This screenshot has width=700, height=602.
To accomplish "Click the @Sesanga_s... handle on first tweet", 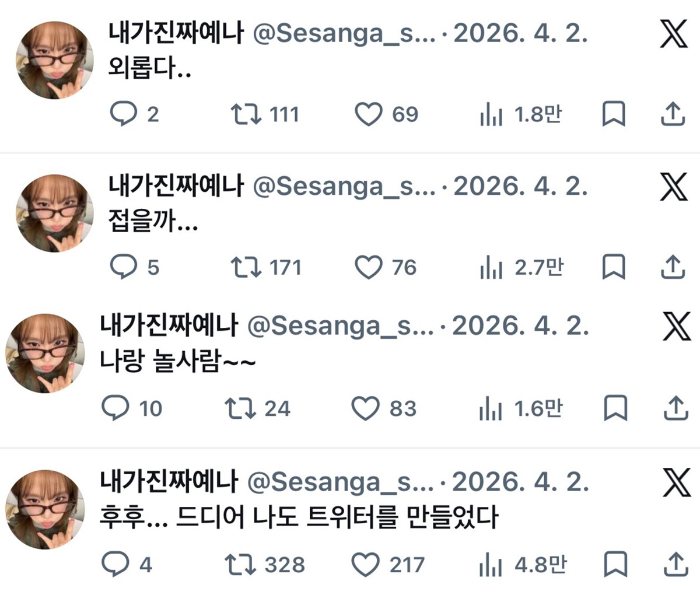I will click(x=345, y=35).
